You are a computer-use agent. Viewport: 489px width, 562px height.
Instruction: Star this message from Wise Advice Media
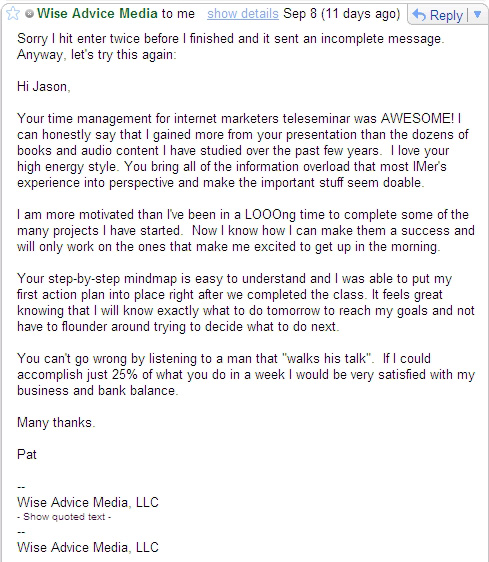[13, 14]
